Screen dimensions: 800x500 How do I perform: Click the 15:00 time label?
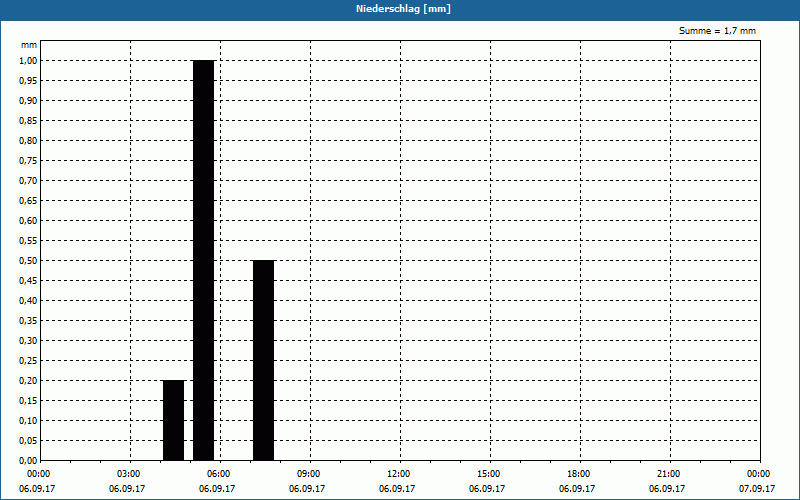[488, 474]
